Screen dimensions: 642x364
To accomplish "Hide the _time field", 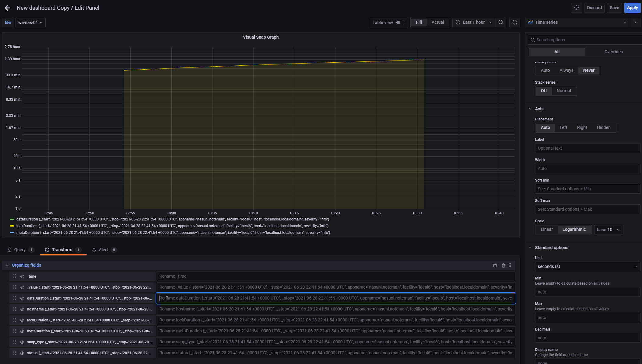I will click(x=22, y=276).
